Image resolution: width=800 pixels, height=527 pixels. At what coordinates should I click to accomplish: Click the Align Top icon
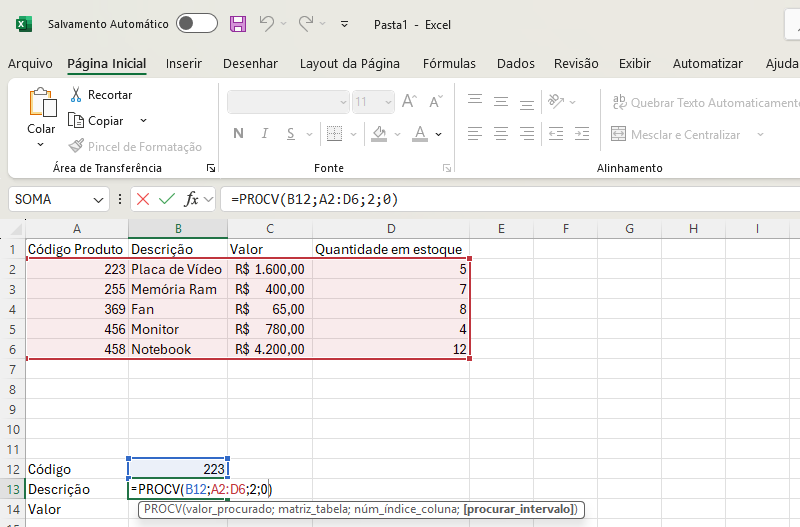[475, 101]
